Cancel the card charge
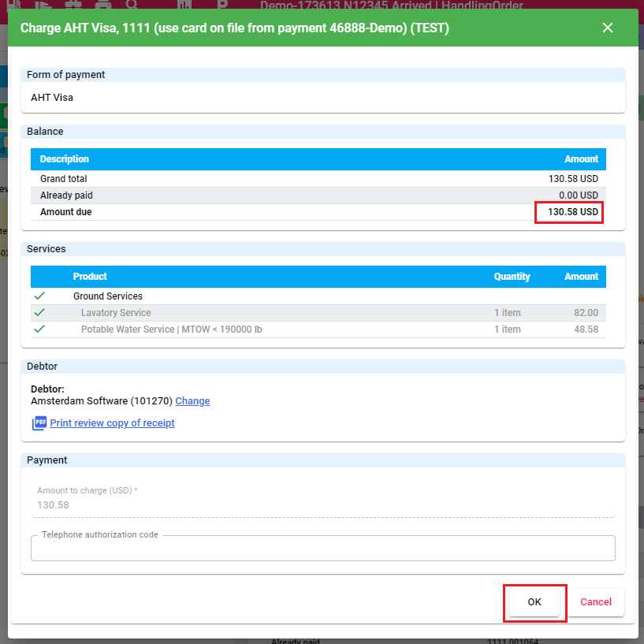Image resolution: width=644 pixels, height=644 pixels. click(596, 602)
